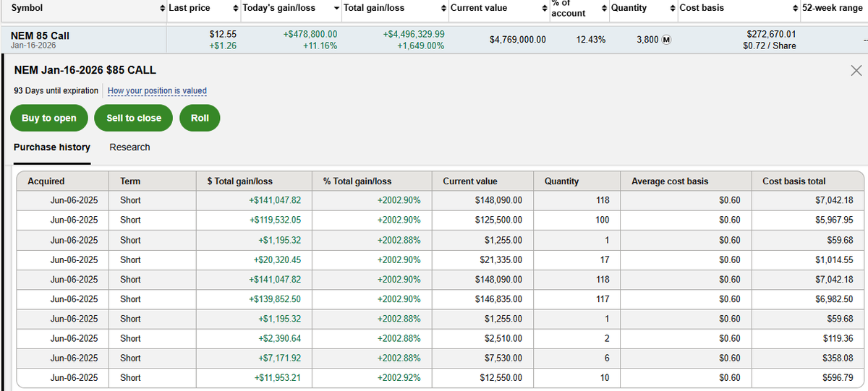Click the M badge next to 3,800
This screenshot has height=391, width=868.
pos(667,40)
